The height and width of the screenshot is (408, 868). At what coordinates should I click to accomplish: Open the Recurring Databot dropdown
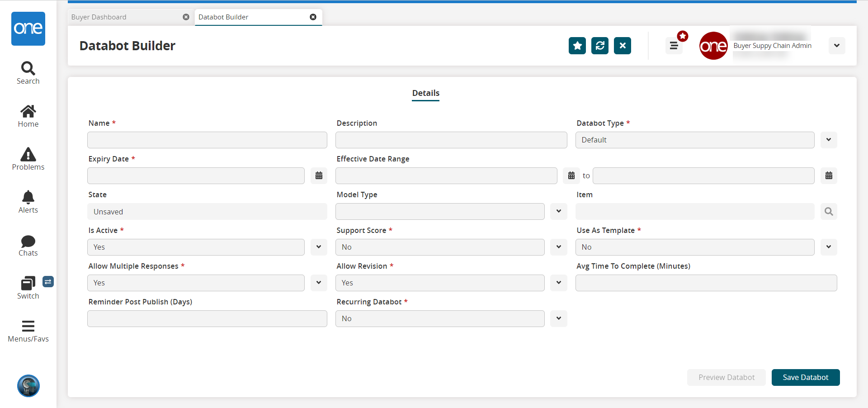click(x=558, y=318)
